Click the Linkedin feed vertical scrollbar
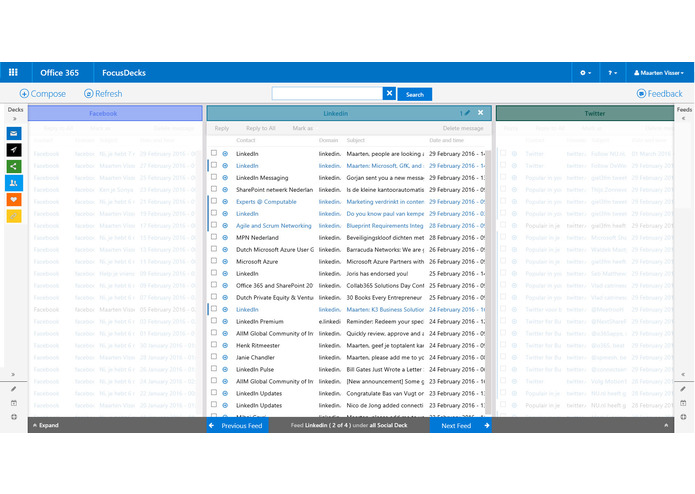This screenshot has height=494, width=695. [x=488, y=282]
